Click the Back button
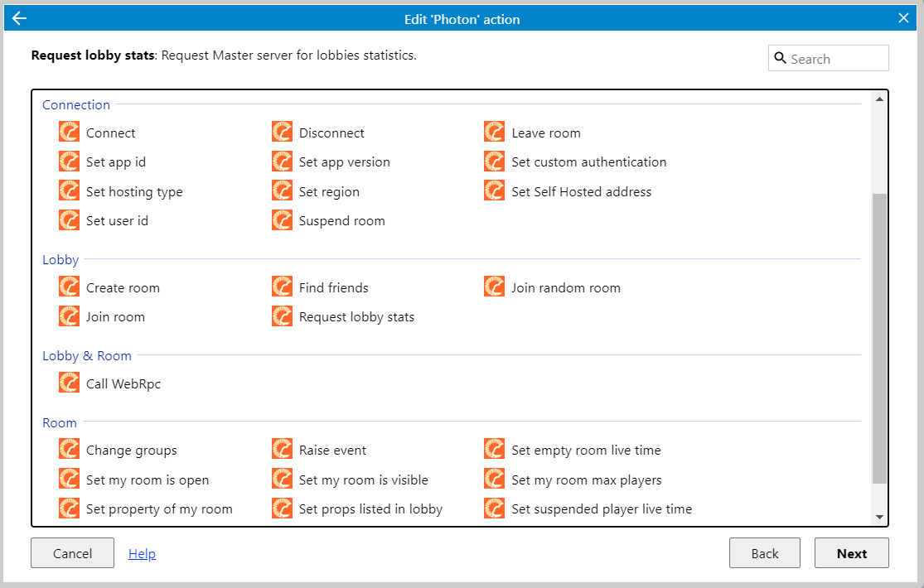 [764, 553]
